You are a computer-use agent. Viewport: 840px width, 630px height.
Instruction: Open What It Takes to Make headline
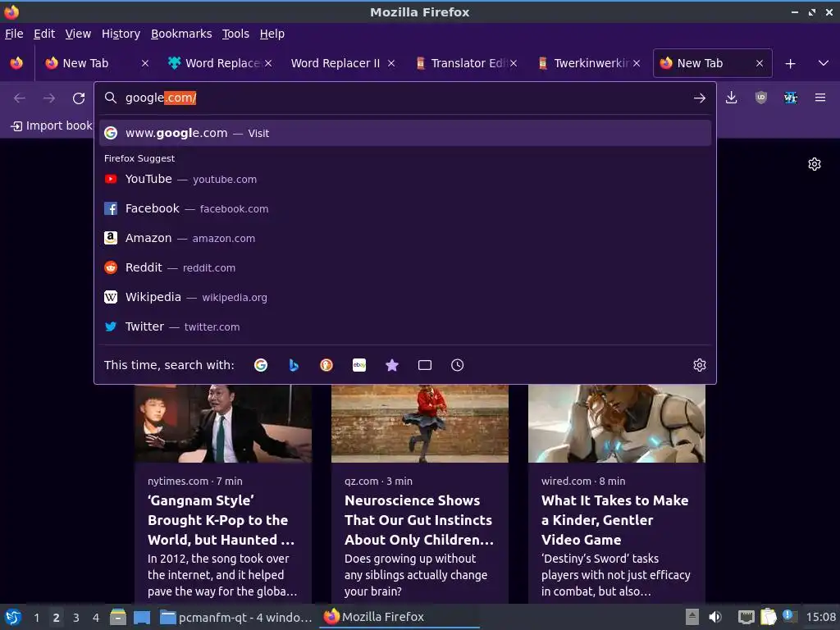tap(615, 520)
